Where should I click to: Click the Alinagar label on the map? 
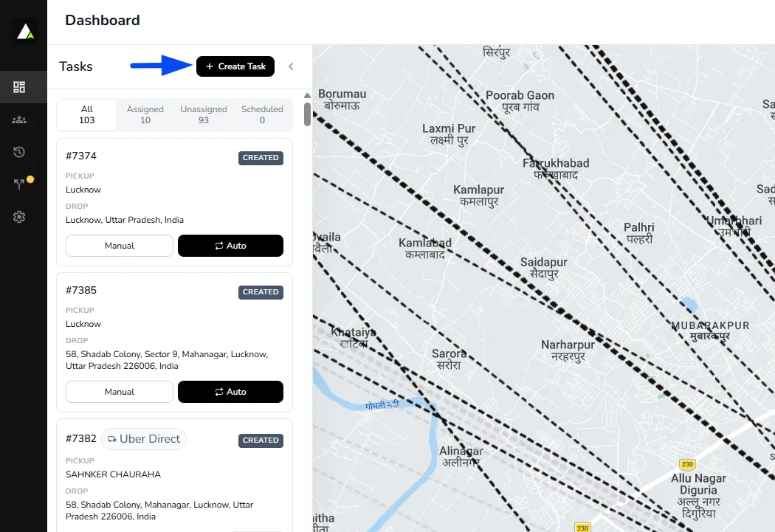tap(461, 457)
